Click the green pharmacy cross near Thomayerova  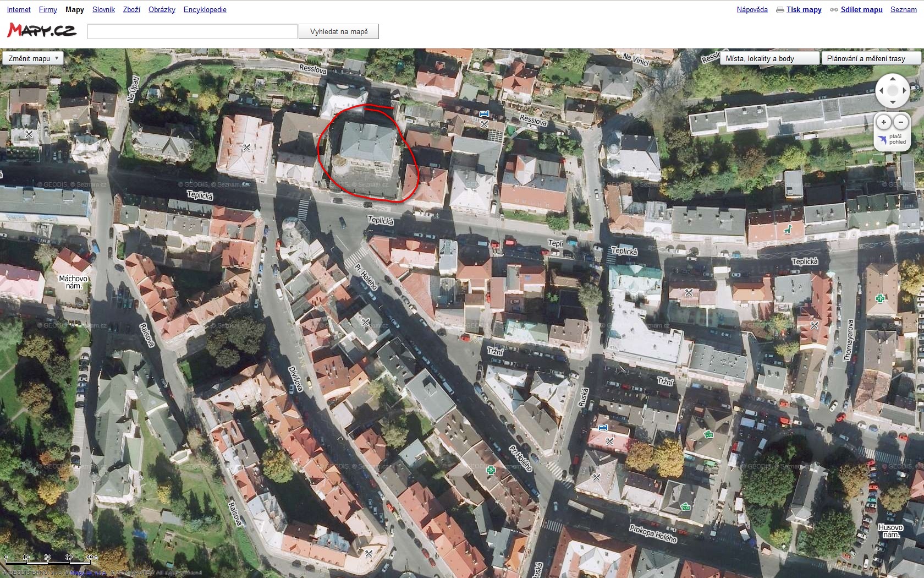(x=880, y=298)
